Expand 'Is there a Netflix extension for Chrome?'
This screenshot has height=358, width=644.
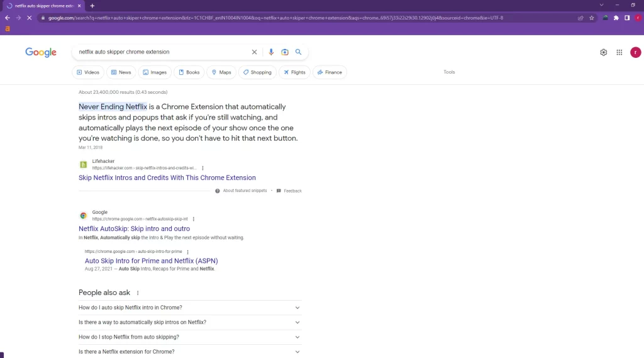[190, 352]
